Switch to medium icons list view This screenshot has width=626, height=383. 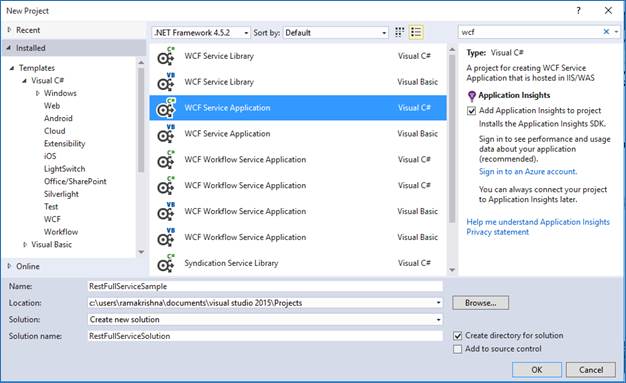click(x=416, y=32)
